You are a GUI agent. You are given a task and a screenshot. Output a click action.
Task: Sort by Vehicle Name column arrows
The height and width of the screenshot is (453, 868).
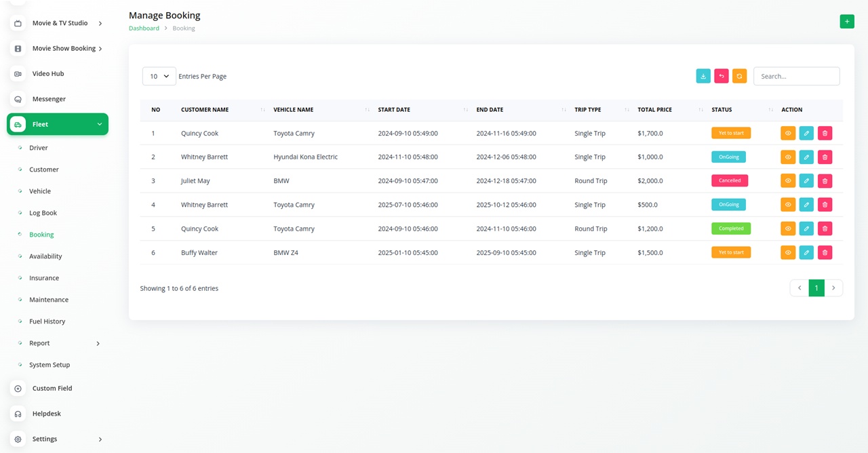[x=367, y=110]
